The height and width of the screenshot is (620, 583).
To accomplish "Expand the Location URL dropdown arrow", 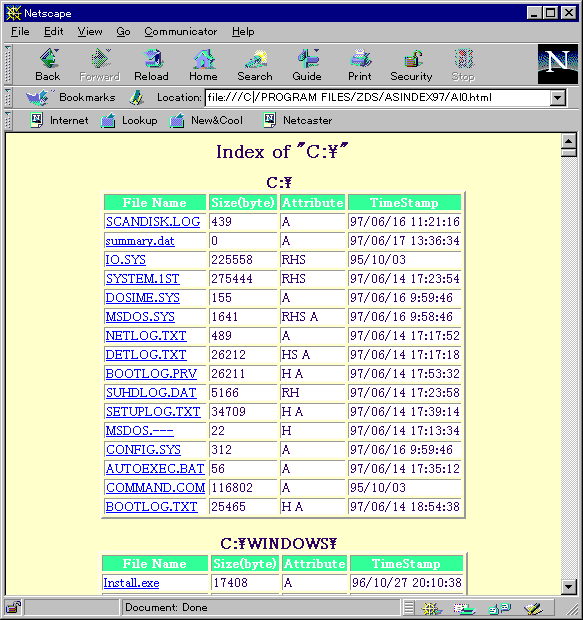I will [x=557, y=98].
